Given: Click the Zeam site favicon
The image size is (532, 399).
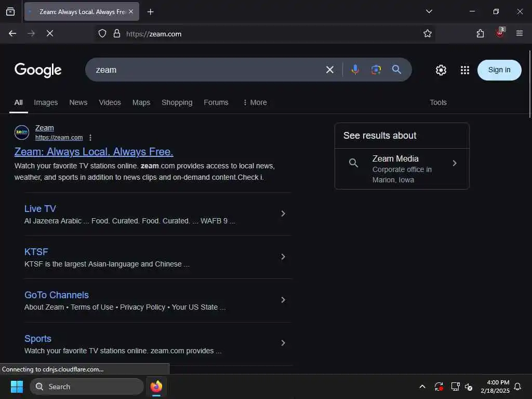Looking at the screenshot, I should pos(22,132).
